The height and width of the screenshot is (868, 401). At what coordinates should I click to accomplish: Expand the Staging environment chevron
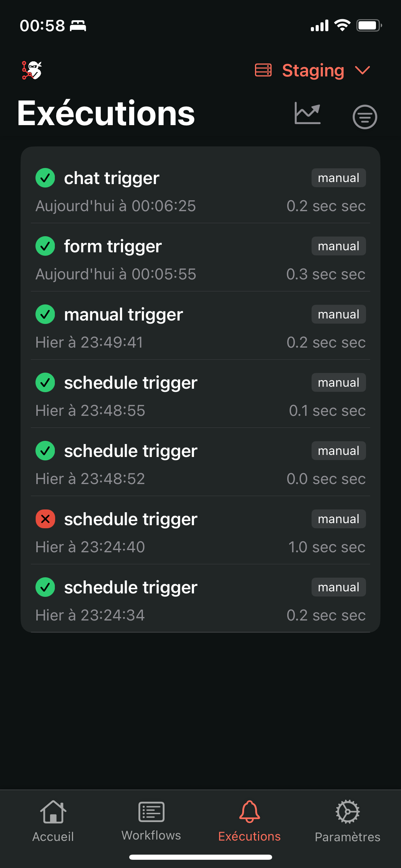tap(363, 70)
